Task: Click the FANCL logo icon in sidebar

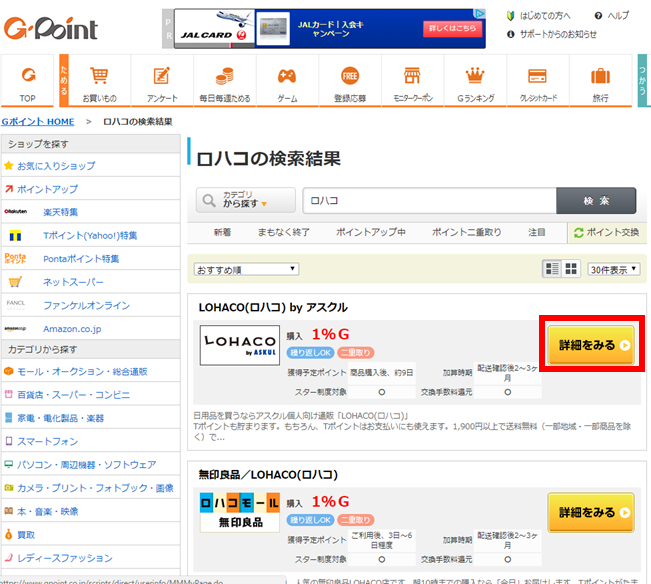Action: pyautogui.click(x=16, y=305)
